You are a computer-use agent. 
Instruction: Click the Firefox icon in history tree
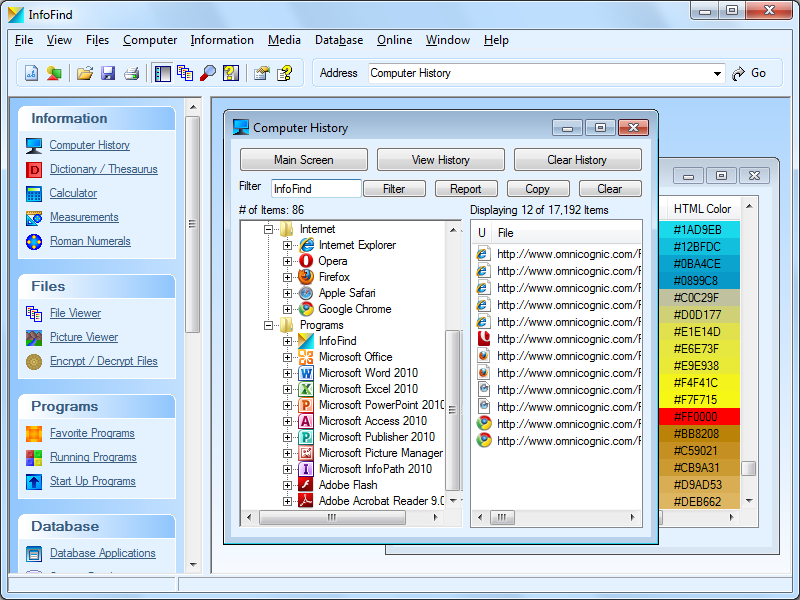[306, 277]
